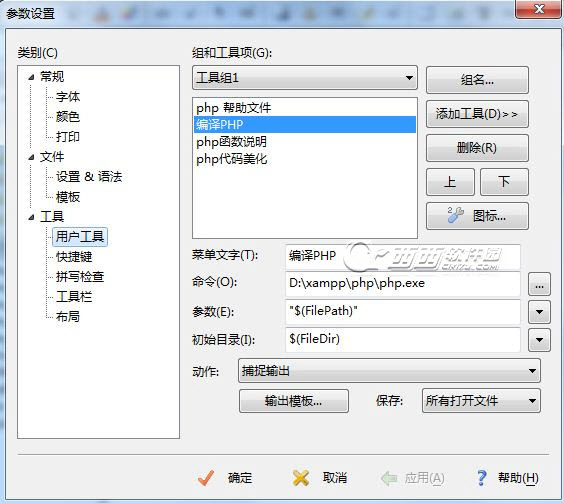Click into the 菜单文字(T) field
Image resolution: width=564 pixels, height=503 pixels.
[403, 256]
